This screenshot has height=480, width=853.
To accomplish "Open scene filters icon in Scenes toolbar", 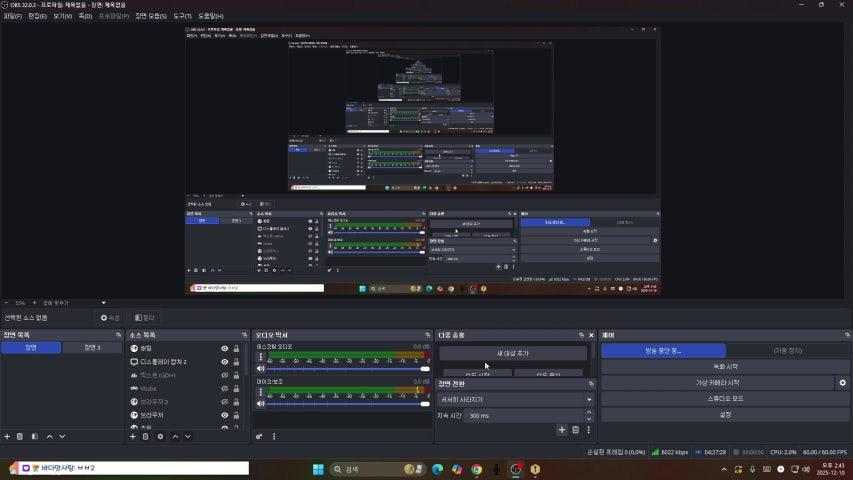I will coord(34,436).
